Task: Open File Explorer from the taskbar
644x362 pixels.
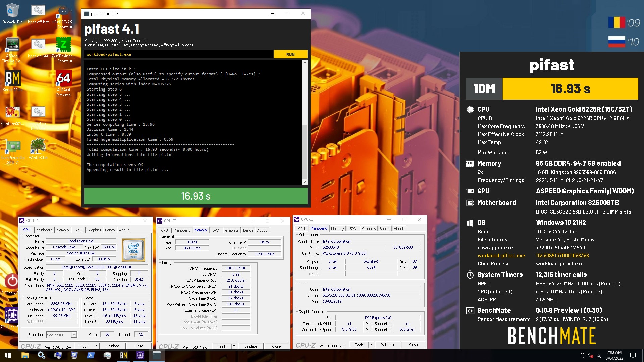Action: click(x=25, y=355)
